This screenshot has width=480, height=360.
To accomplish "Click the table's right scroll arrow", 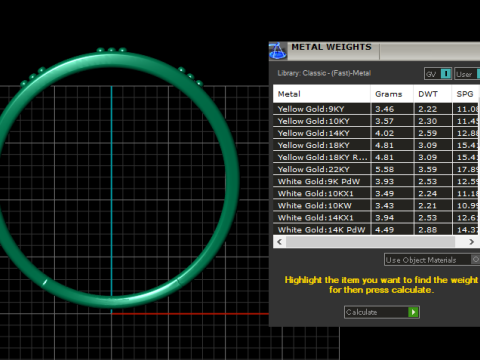I will click(471, 242).
